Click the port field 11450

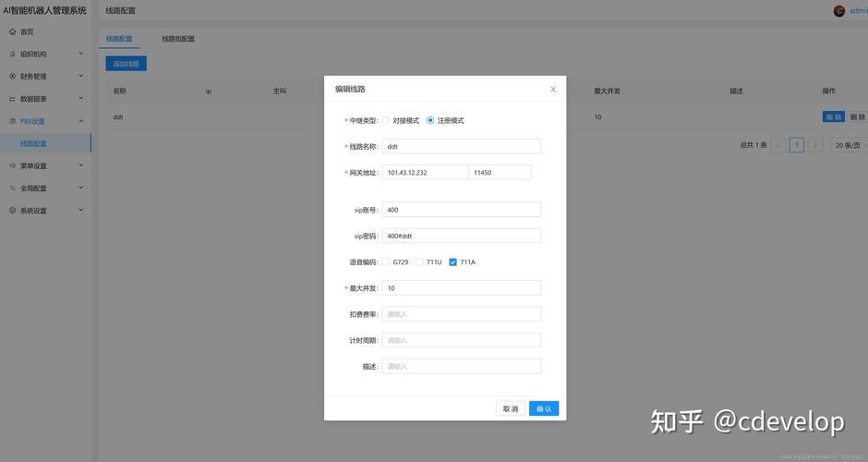(x=500, y=172)
